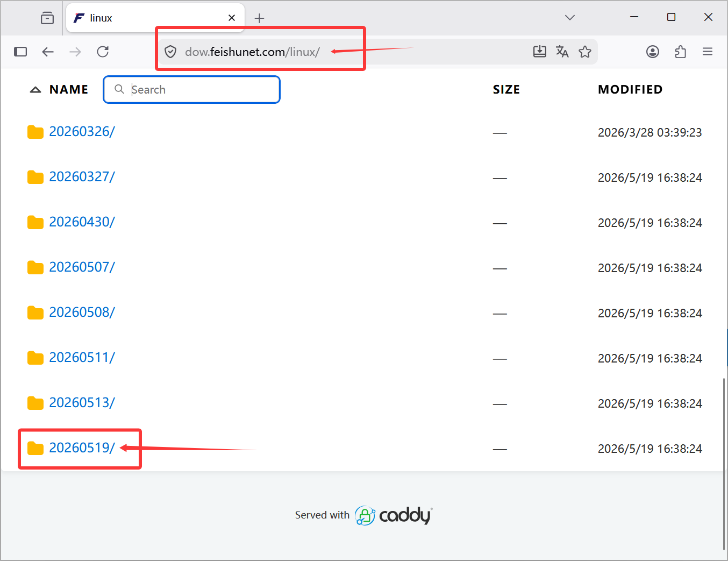Maximize the browser window
Viewport: 728px width, 561px height.
coord(671,17)
